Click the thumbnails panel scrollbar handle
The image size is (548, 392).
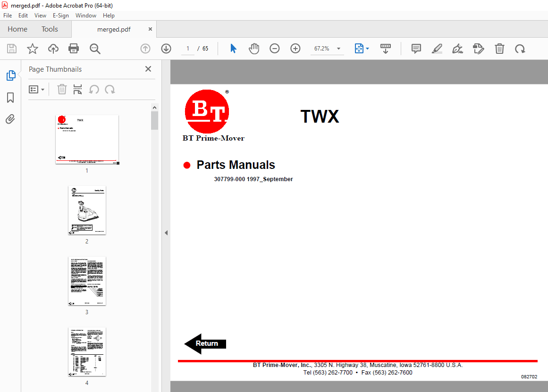pos(154,121)
